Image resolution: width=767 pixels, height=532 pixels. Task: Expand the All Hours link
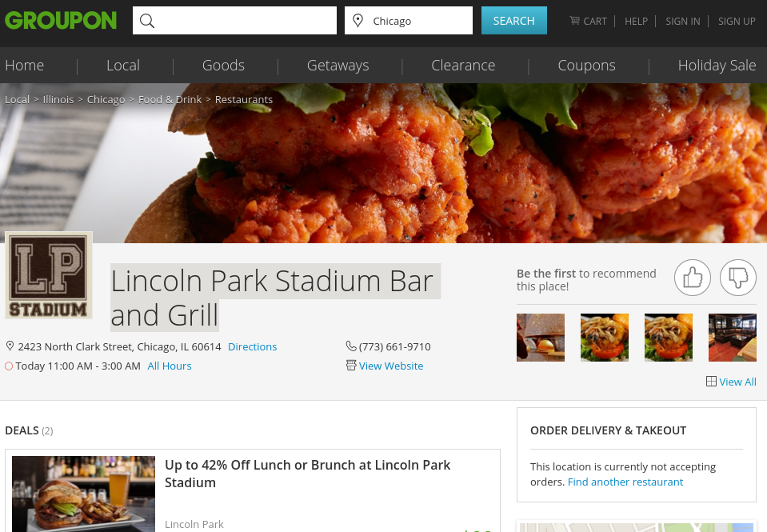[x=170, y=366]
